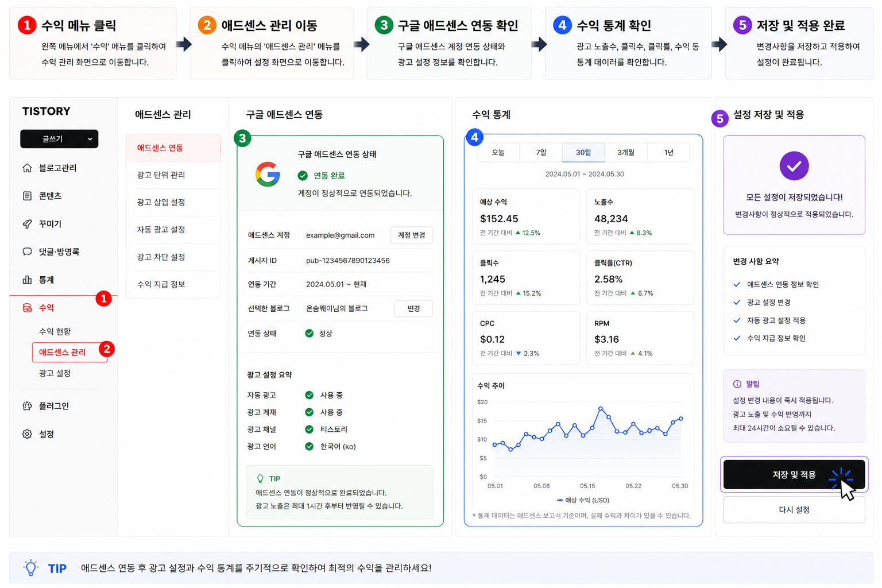Click the lightbulb icon in the bottom TIP banner
882x588 pixels.
click(x=31, y=568)
